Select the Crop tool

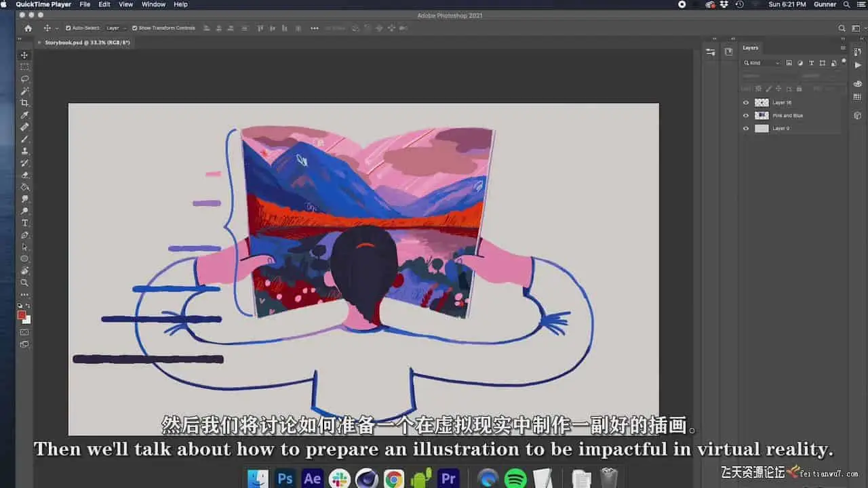point(24,103)
